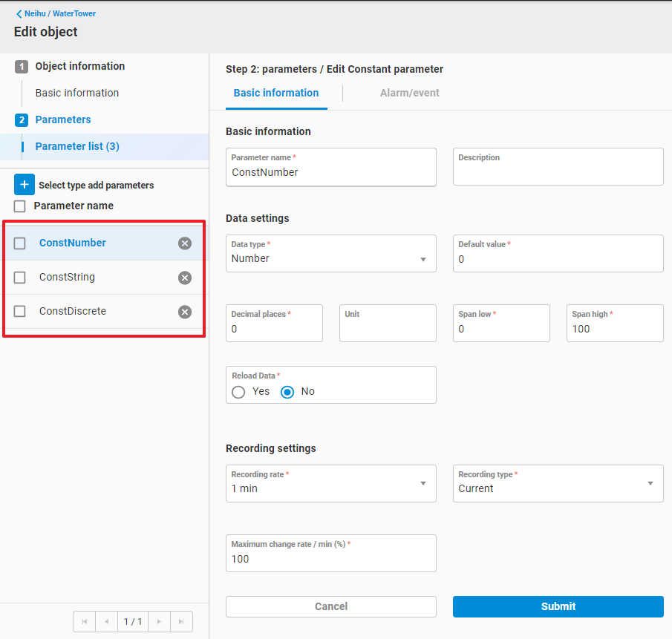The height and width of the screenshot is (639, 672).
Task: Open the Recording type dropdown
Action: click(558, 488)
